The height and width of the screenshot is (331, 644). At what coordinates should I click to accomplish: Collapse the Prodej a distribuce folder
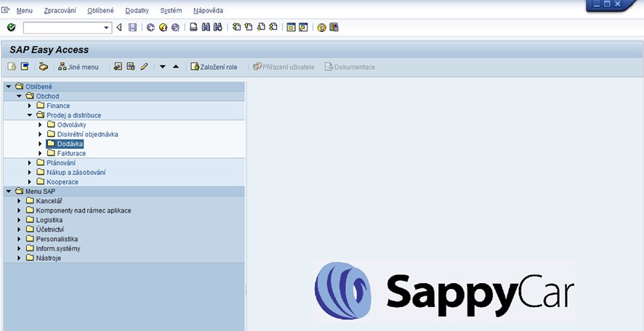click(30, 115)
